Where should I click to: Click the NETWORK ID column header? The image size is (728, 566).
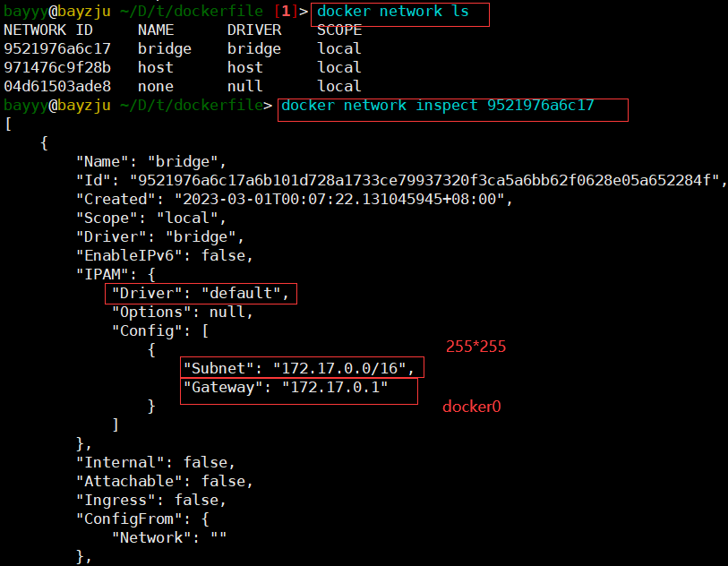[x=48, y=30]
